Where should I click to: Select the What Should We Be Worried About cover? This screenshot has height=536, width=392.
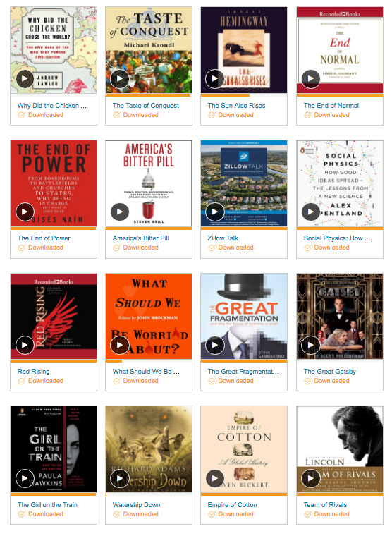[x=149, y=316]
